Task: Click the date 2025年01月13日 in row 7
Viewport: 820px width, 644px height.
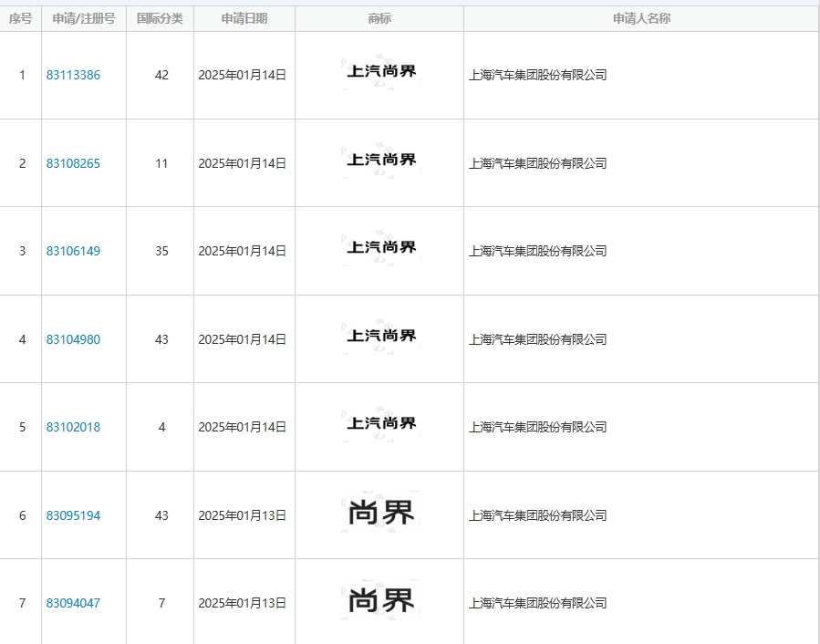Action: click(x=242, y=603)
